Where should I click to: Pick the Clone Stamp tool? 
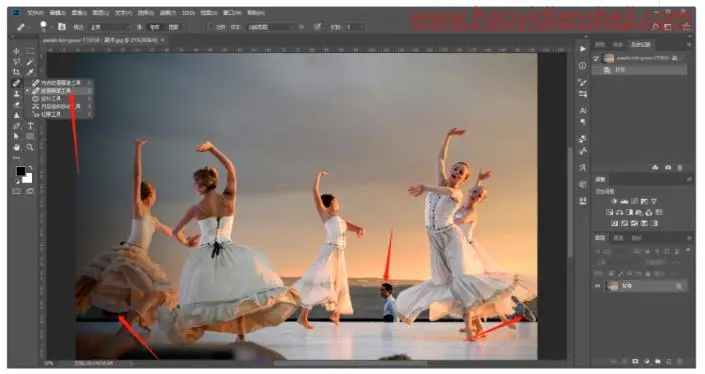17,94
